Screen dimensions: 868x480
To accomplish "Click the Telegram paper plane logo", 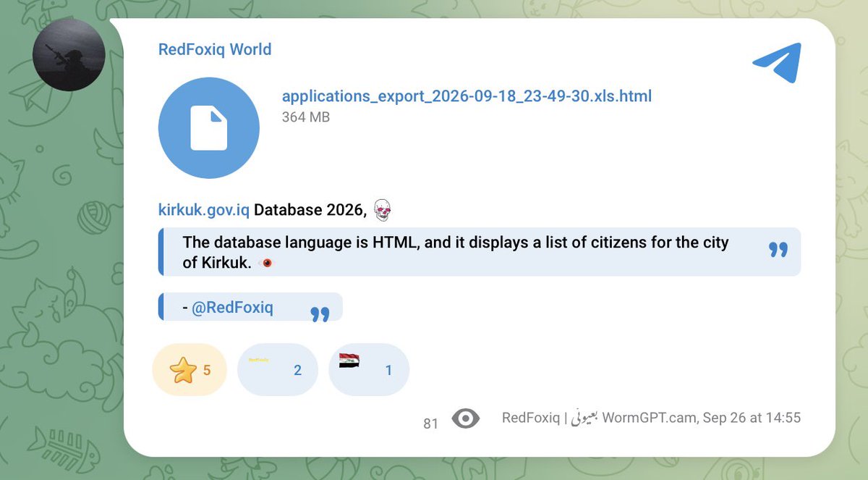I will (777, 62).
